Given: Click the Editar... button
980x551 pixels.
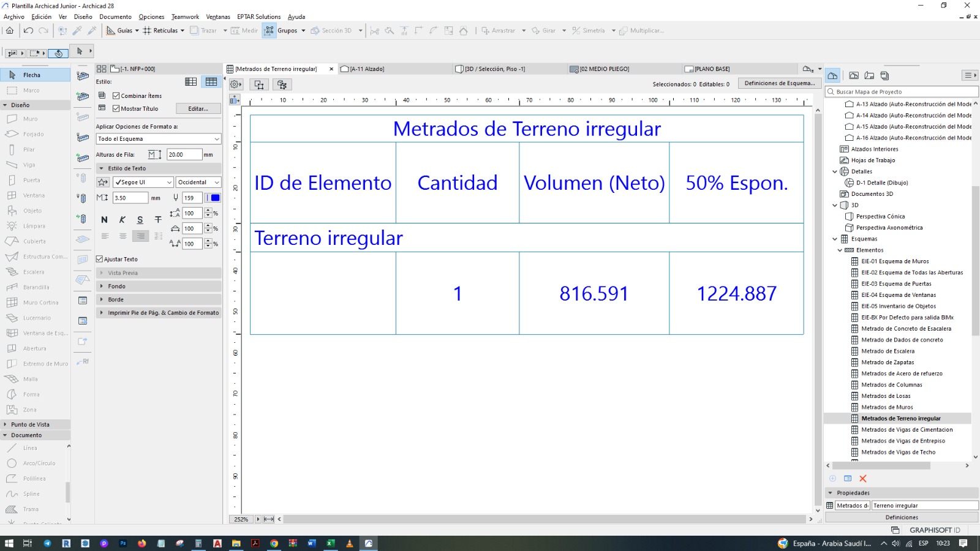Looking at the screenshot, I should point(198,108).
